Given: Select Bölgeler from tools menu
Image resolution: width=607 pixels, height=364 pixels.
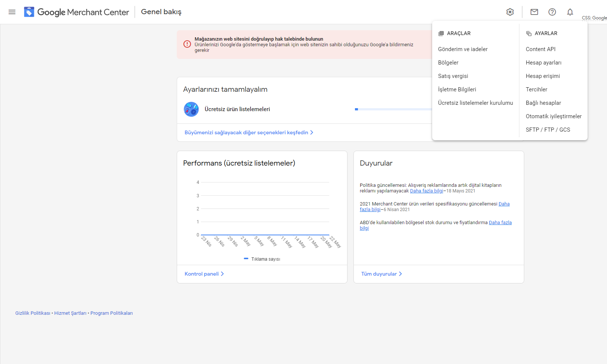Looking at the screenshot, I should [x=448, y=63].
